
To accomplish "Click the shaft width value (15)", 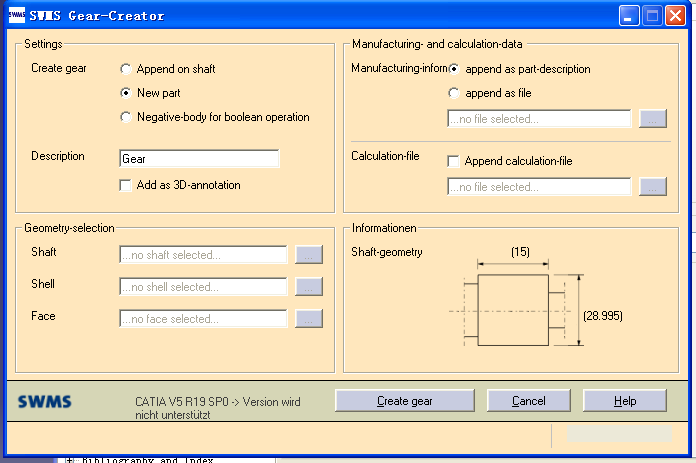I will click(520, 252).
